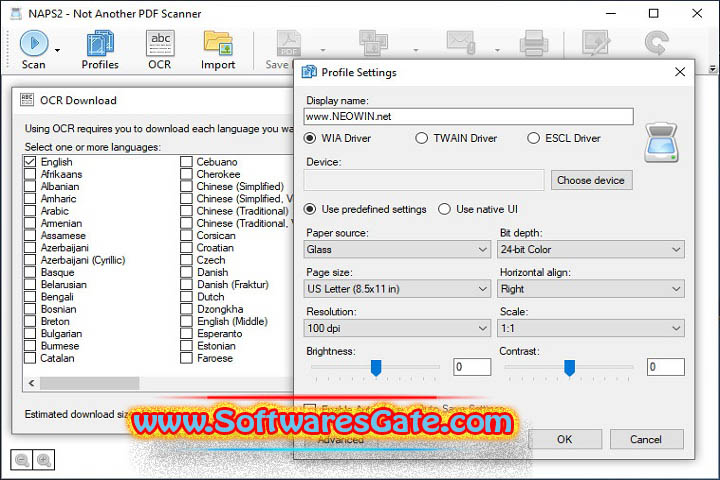Click OK in Profile Settings
Image resolution: width=720 pixels, height=480 pixels.
pyautogui.click(x=565, y=440)
